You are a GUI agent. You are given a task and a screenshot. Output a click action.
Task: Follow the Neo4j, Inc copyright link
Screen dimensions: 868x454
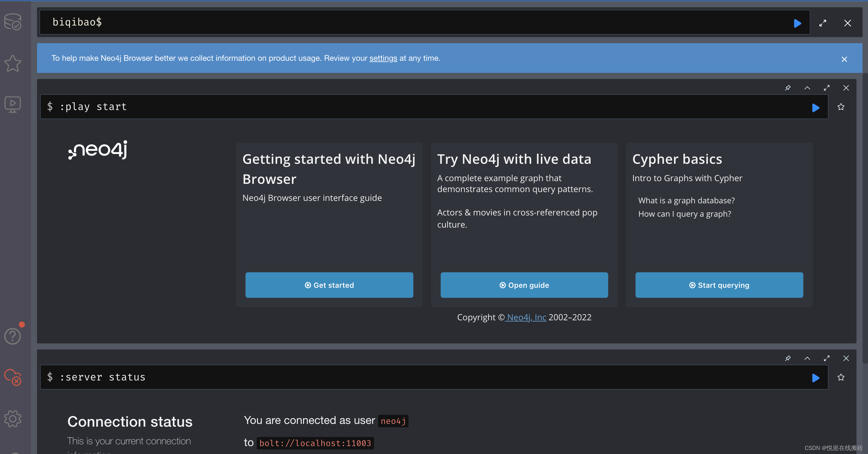click(526, 317)
